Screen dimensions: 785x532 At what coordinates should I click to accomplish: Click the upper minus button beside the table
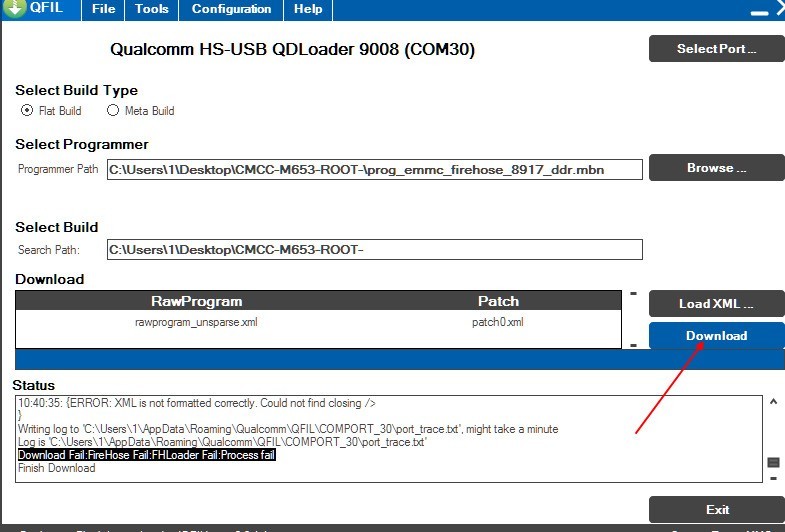(x=633, y=293)
